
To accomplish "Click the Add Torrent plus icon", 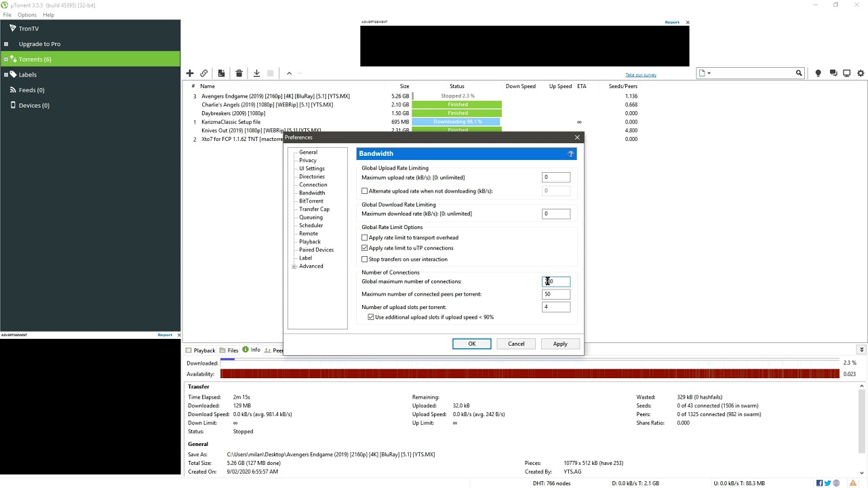I will click(190, 73).
